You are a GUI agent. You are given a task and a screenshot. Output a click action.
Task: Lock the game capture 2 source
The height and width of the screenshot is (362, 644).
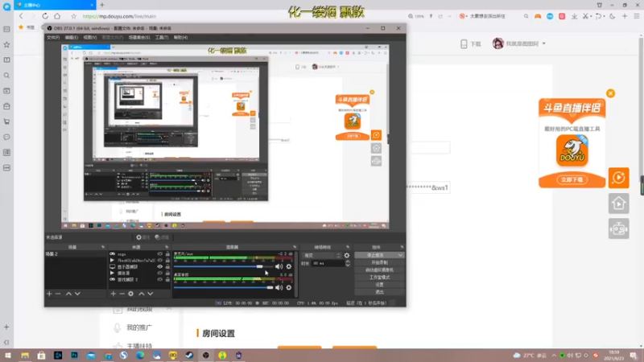(x=167, y=279)
